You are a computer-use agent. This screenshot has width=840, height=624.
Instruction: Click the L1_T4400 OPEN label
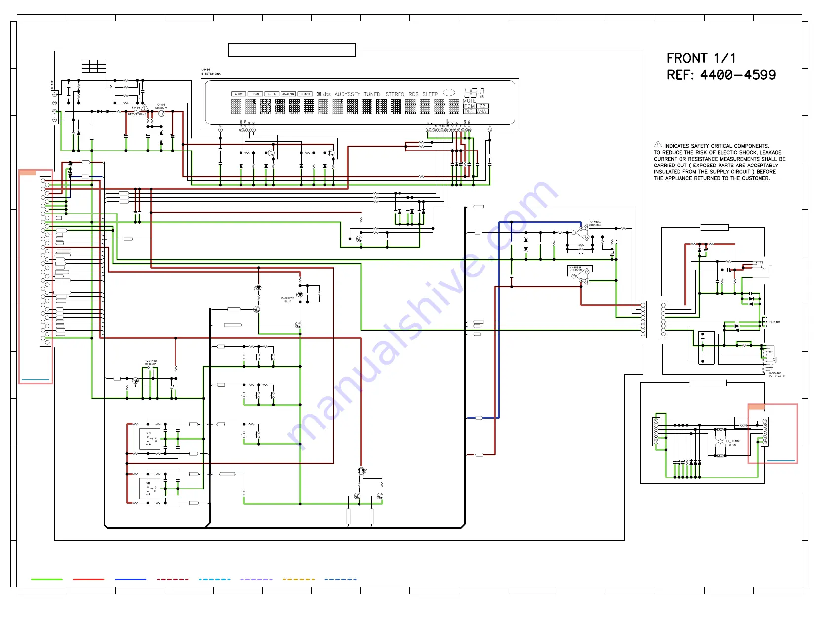[733, 443]
